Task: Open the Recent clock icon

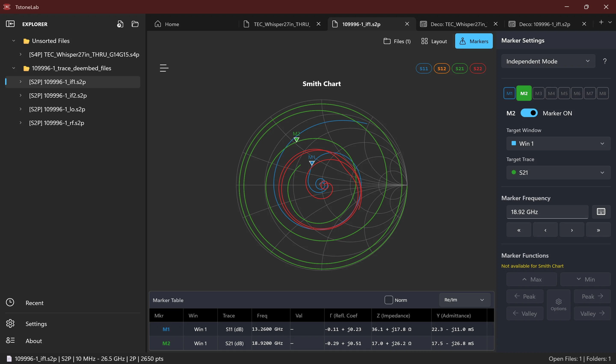Action: 10,302
